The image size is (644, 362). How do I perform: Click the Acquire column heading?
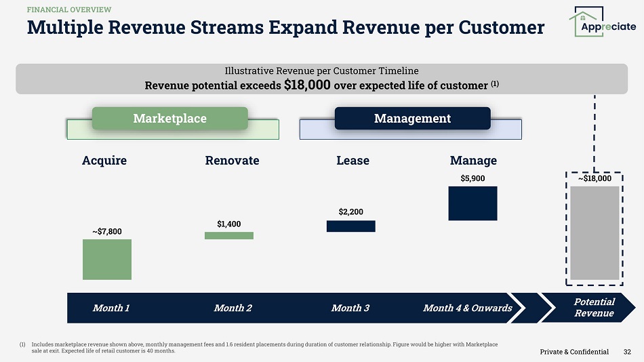[x=104, y=161]
